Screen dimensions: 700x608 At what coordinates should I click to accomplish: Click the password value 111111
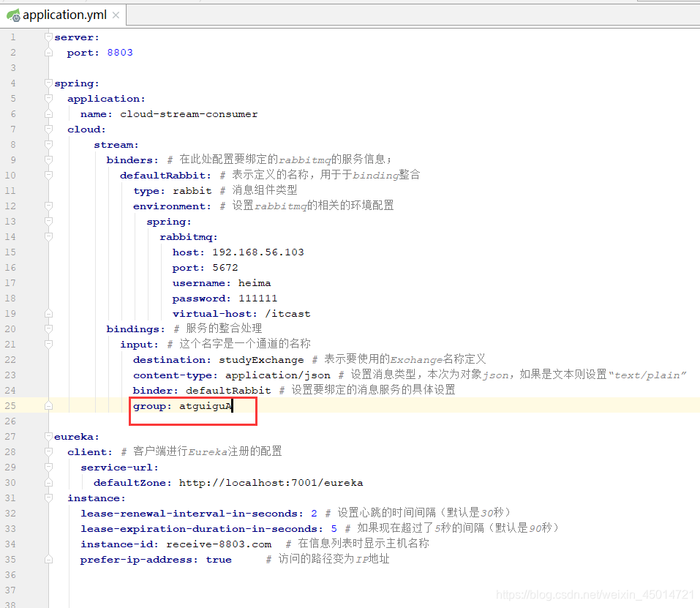pyautogui.click(x=257, y=299)
